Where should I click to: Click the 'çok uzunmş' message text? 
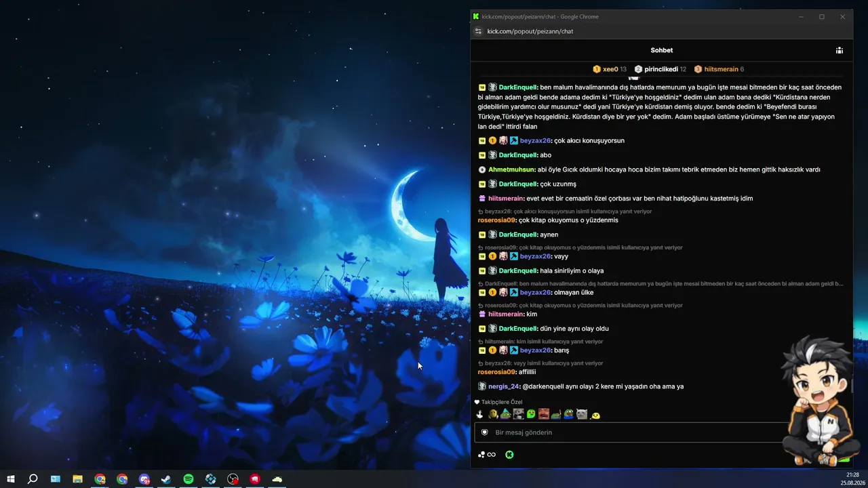[558, 184]
